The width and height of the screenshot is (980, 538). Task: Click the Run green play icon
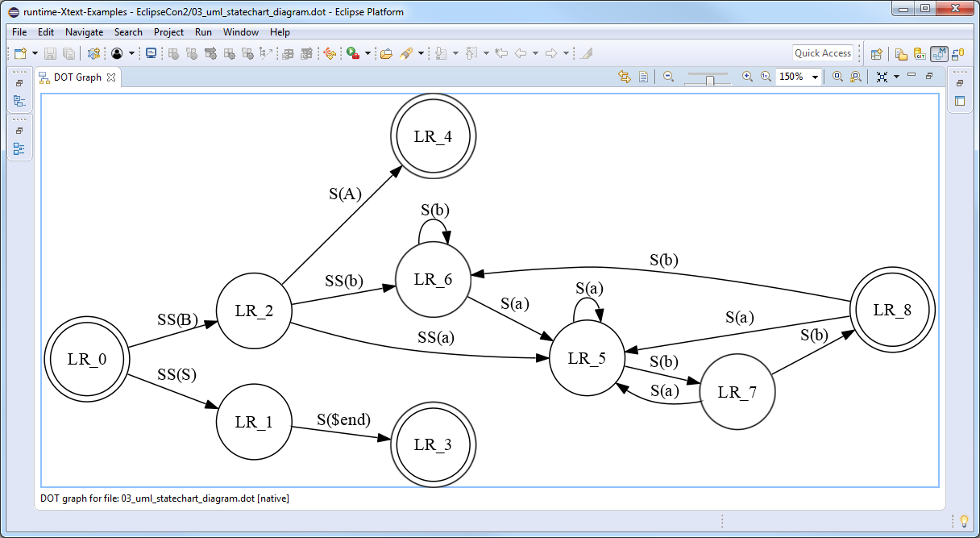pyautogui.click(x=352, y=52)
